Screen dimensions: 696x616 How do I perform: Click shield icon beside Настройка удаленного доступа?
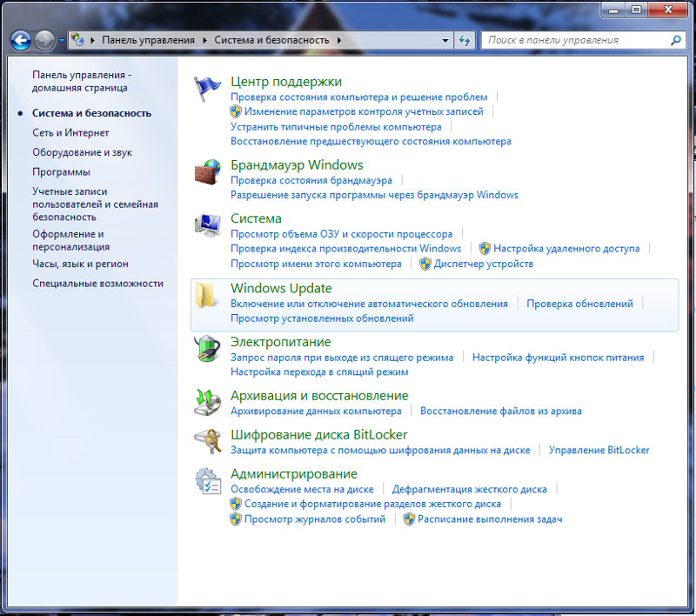click(485, 248)
